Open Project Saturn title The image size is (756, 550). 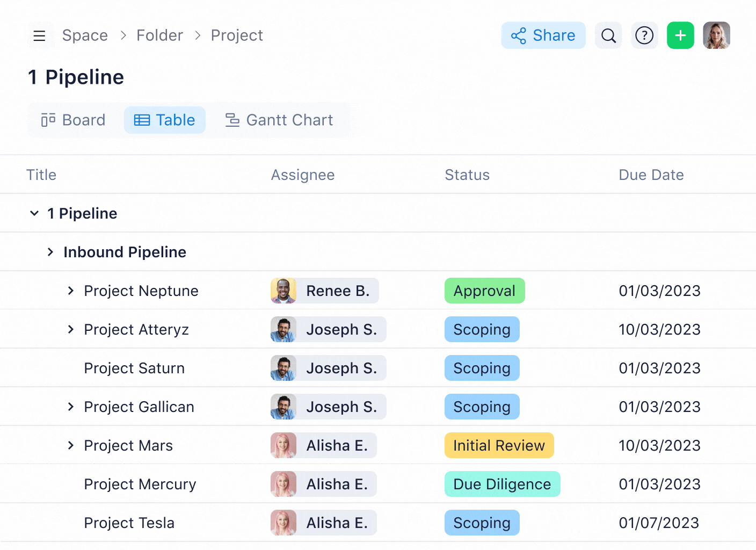134,368
